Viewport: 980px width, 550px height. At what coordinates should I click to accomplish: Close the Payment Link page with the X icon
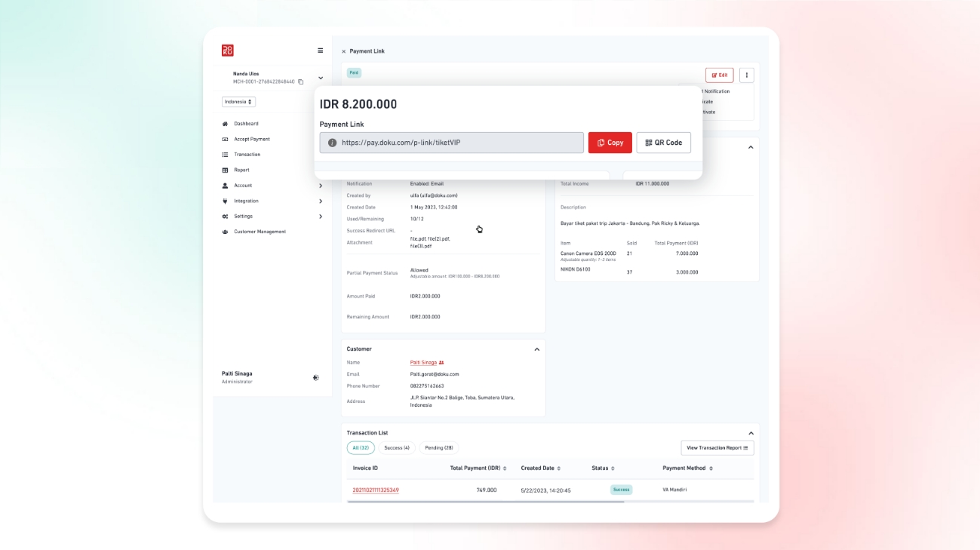point(343,51)
